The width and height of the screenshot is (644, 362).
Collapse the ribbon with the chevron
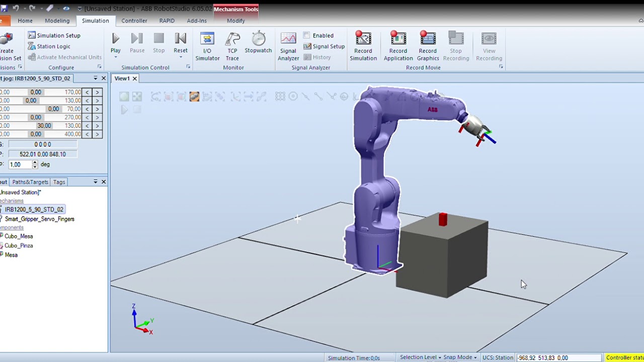click(x=641, y=21)
